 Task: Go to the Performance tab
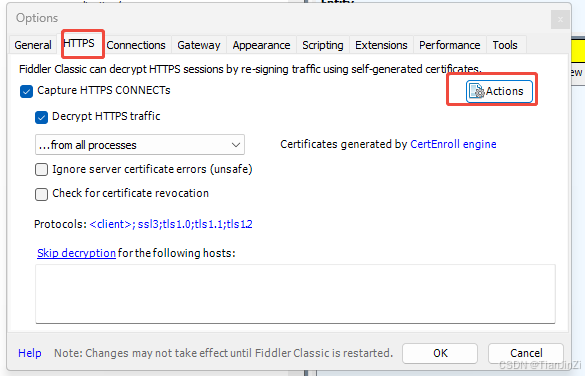point(450,45)
